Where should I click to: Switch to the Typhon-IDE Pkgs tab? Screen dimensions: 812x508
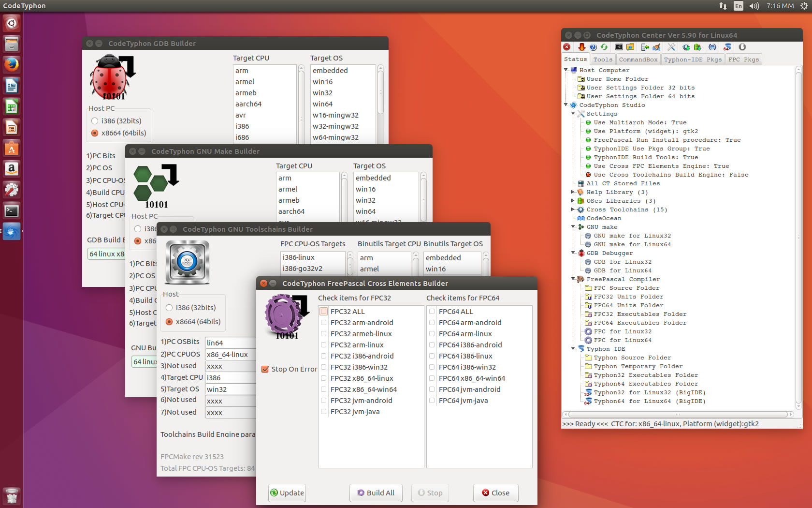[693, 60]
